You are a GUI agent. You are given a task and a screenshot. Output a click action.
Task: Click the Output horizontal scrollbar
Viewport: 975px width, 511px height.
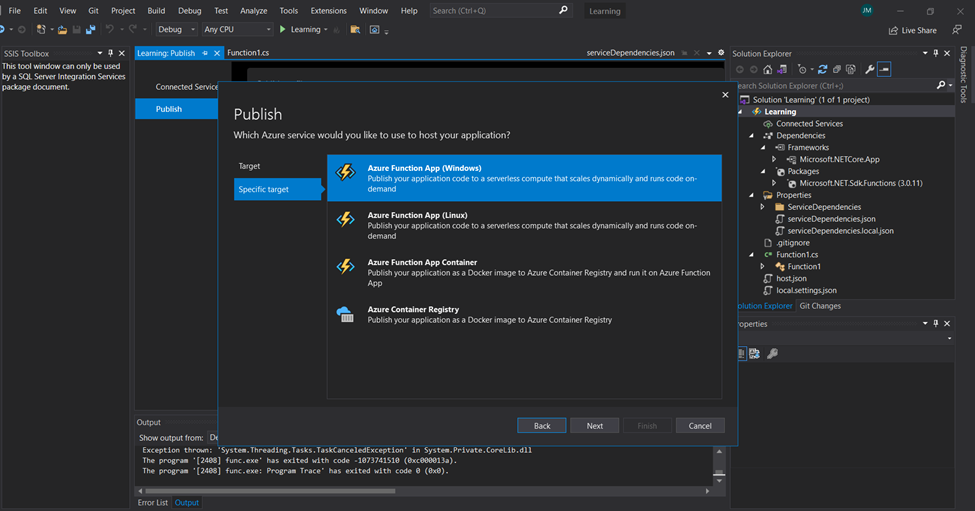point(270,490)
